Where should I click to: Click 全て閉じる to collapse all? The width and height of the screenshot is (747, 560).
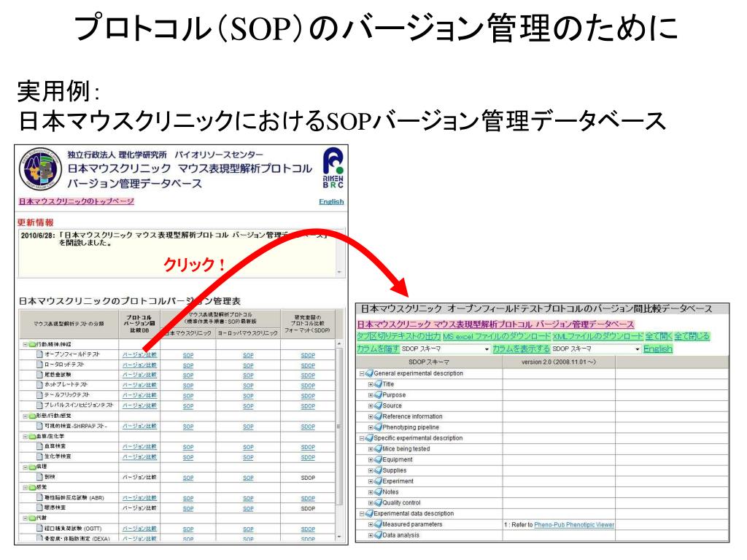click(692, 336)
